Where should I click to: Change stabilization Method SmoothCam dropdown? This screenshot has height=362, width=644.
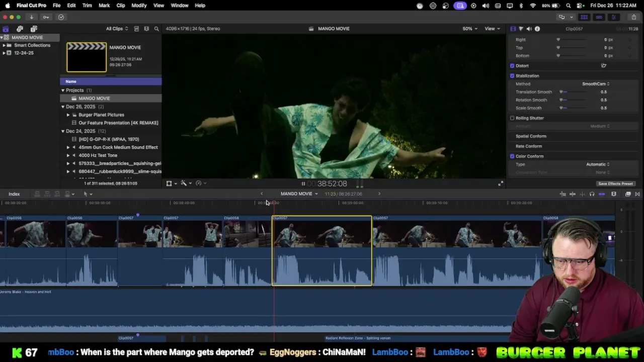point(596,84)
